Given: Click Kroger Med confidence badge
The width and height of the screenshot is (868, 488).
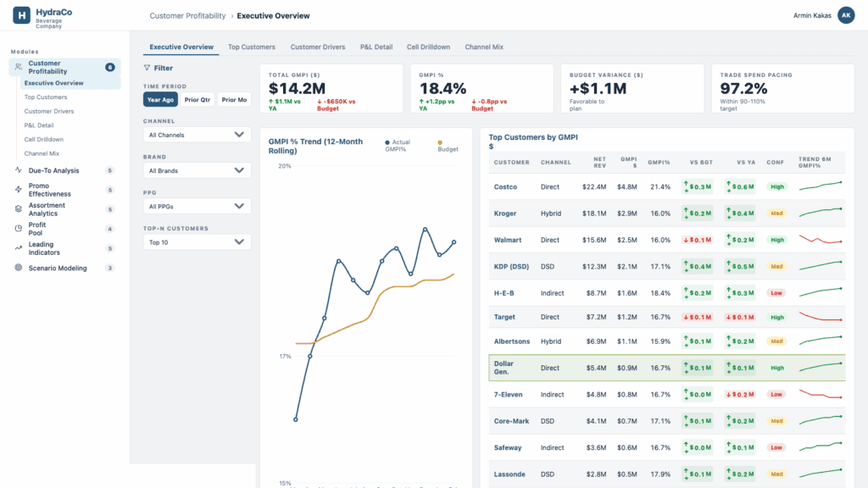Looking at the screenshot, I should tap(776, 213).
